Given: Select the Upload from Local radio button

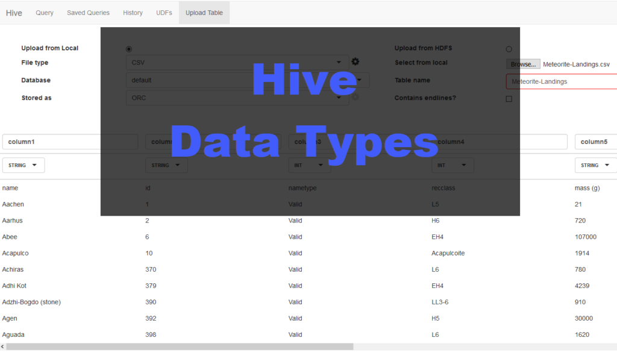Looking at the screenshot, I should pyautogui.click(x=130, y=49).
